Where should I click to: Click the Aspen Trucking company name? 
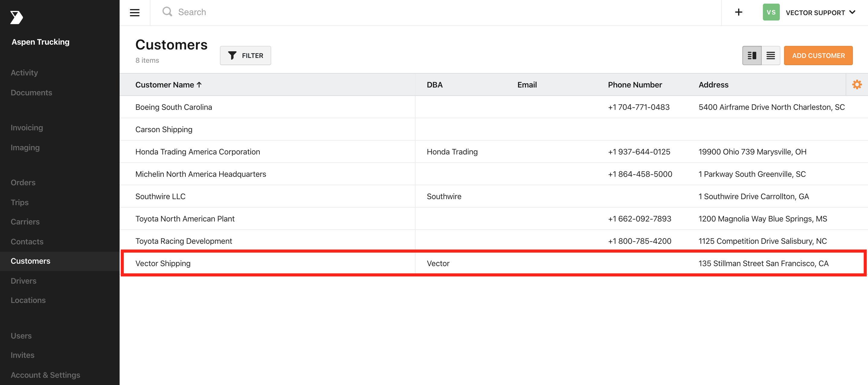(40, 42)
